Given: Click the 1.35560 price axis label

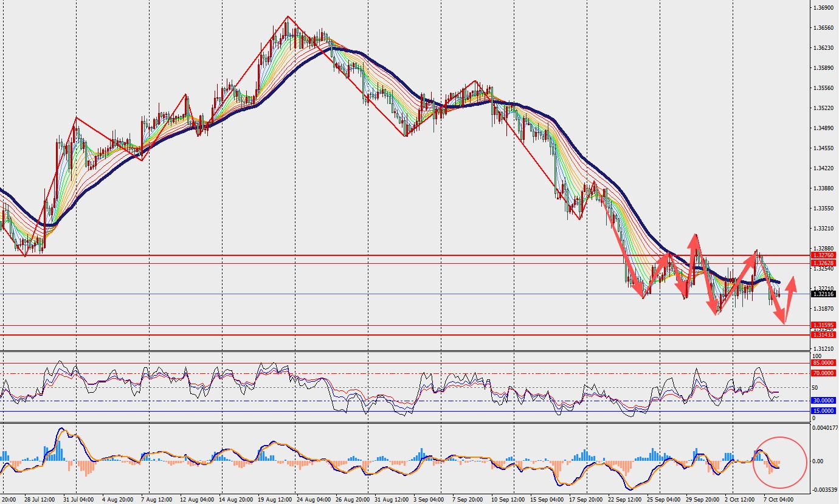Looking at the screenshot, I should (823, 88).
